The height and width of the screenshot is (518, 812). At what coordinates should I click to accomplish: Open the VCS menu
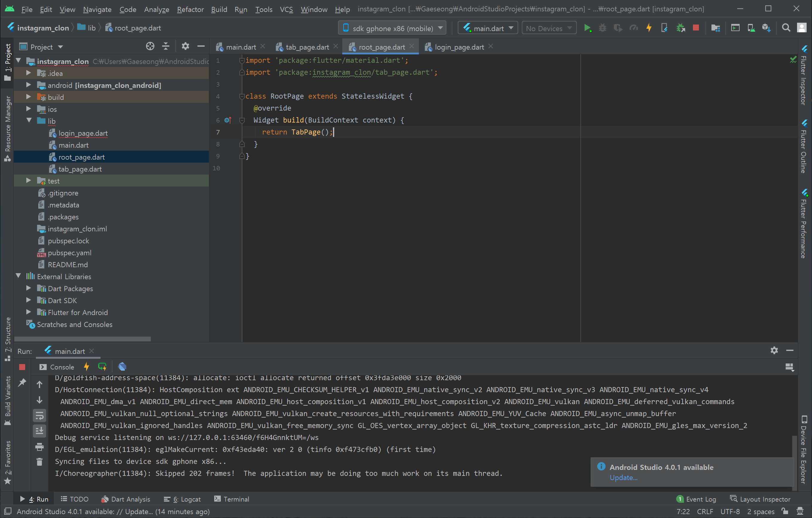(x=286, y=9)
